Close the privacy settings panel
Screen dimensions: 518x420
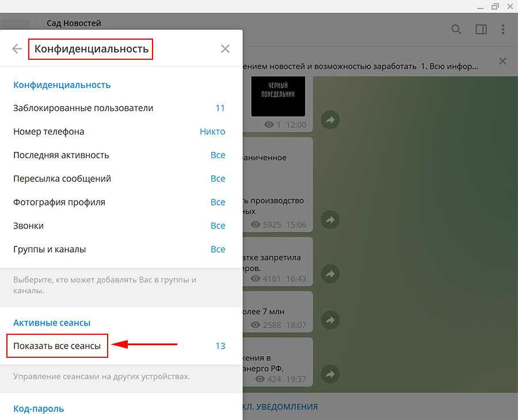click(225, 49)
